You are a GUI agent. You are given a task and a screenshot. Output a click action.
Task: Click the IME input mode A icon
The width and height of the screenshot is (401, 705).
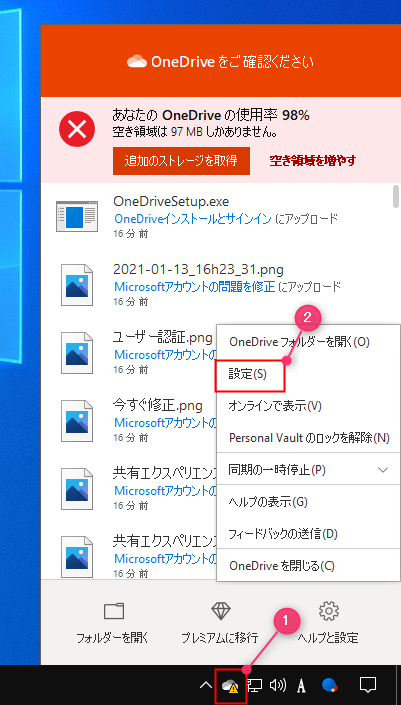click(x=302, y=686)
